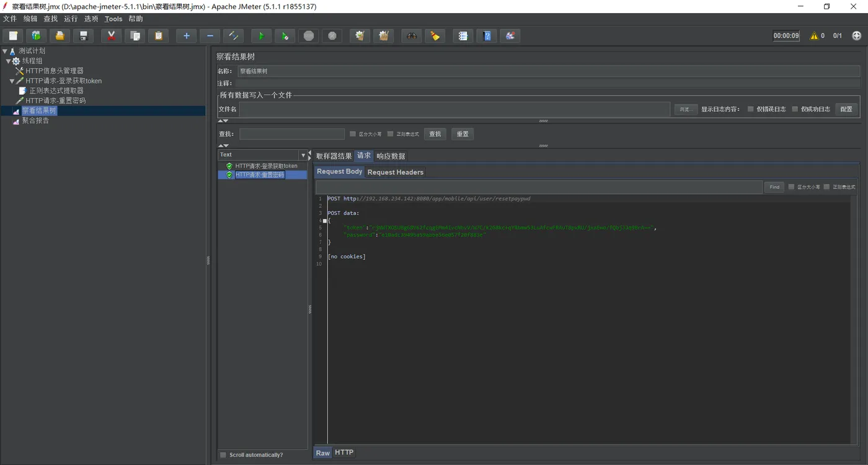Click the 查找 search button
The height and width of the screenshot is (465, 868).
pos(435,134)
